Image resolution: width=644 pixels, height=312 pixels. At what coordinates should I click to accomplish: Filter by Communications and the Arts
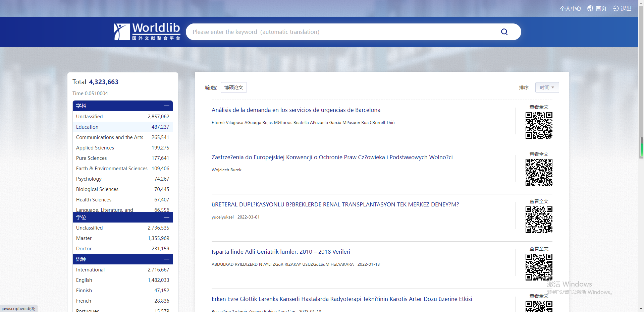point(123,137)
